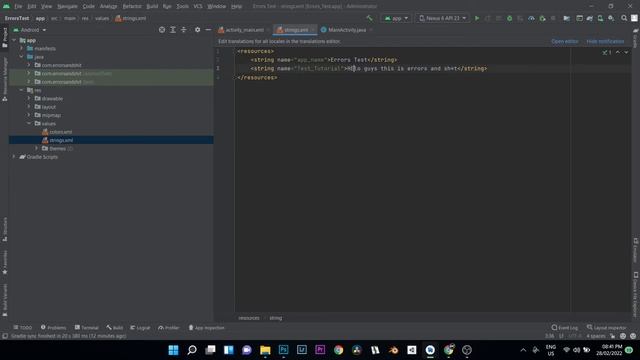Expand the themes folder
Viewport: 640px width, 360px height.
click(x=36, y=149)
